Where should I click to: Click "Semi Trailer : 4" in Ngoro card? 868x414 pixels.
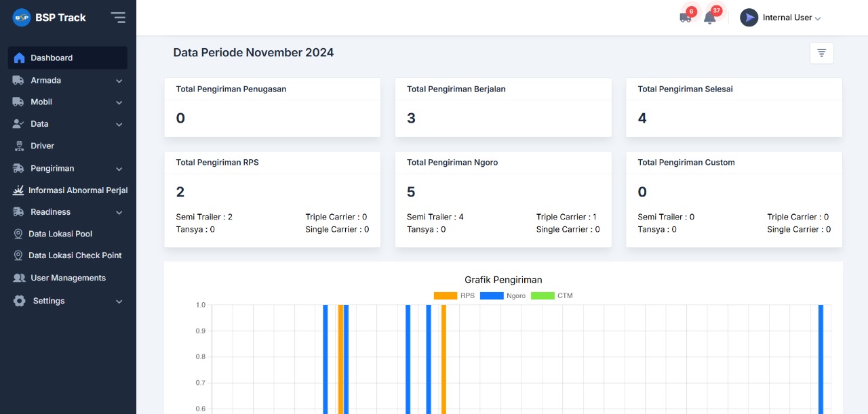pos(435,217)
